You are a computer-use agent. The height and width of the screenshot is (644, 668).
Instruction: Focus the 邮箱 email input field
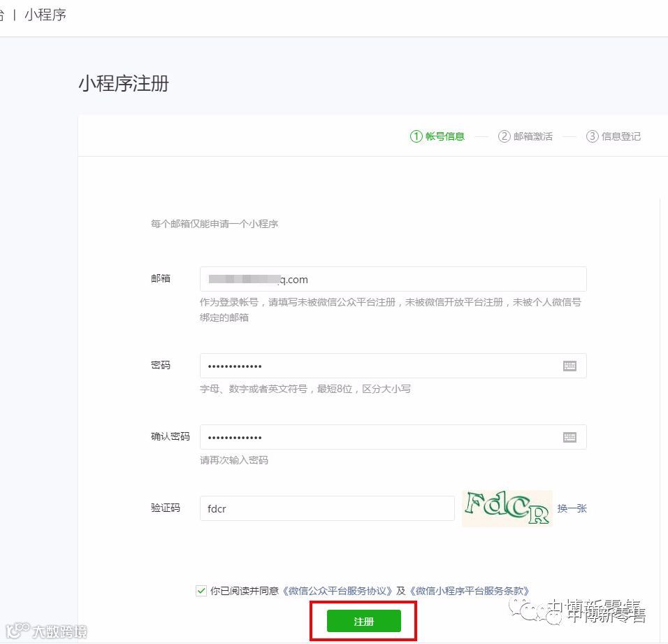coord(393,279)
